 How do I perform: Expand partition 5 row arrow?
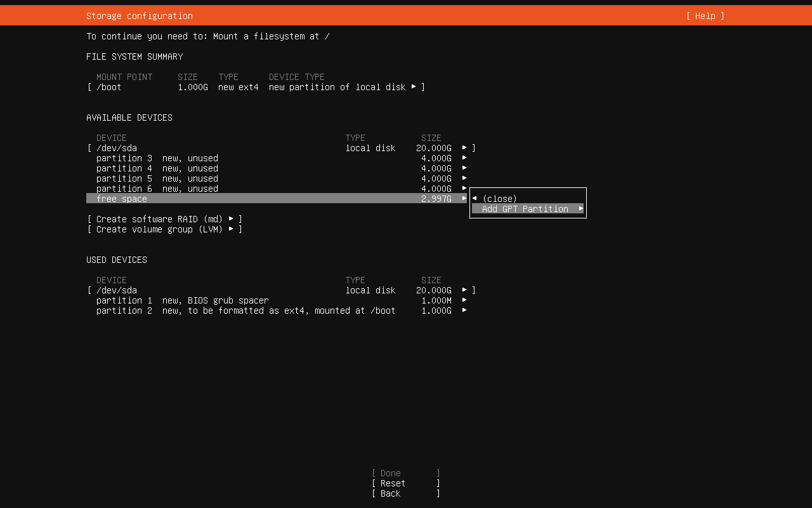point(464,178)
